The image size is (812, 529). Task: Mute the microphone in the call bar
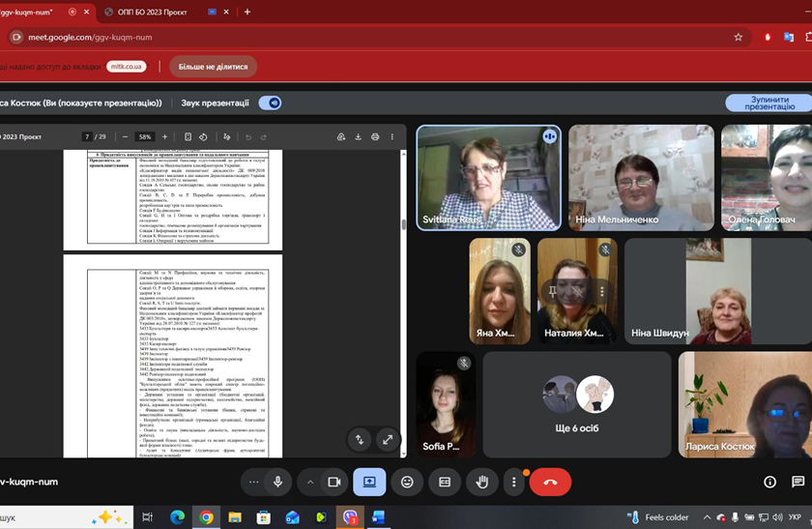point(277,482)
